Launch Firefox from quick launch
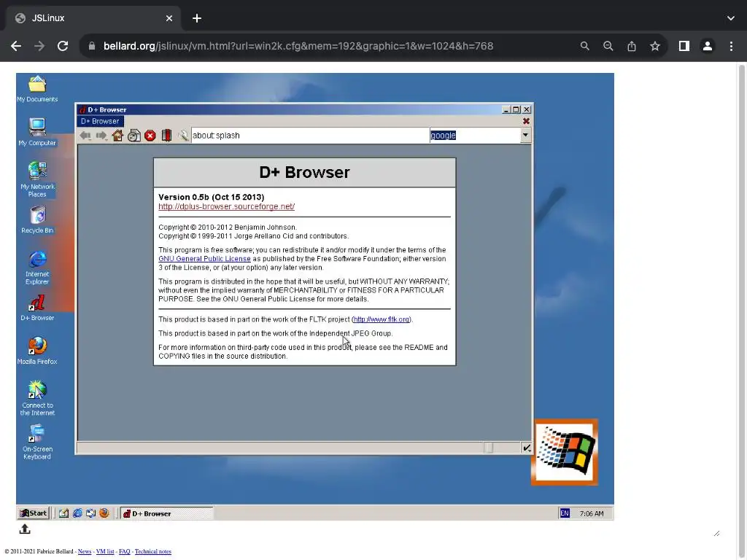The height and width of the screenshot is (560, 747). point(104,513)
